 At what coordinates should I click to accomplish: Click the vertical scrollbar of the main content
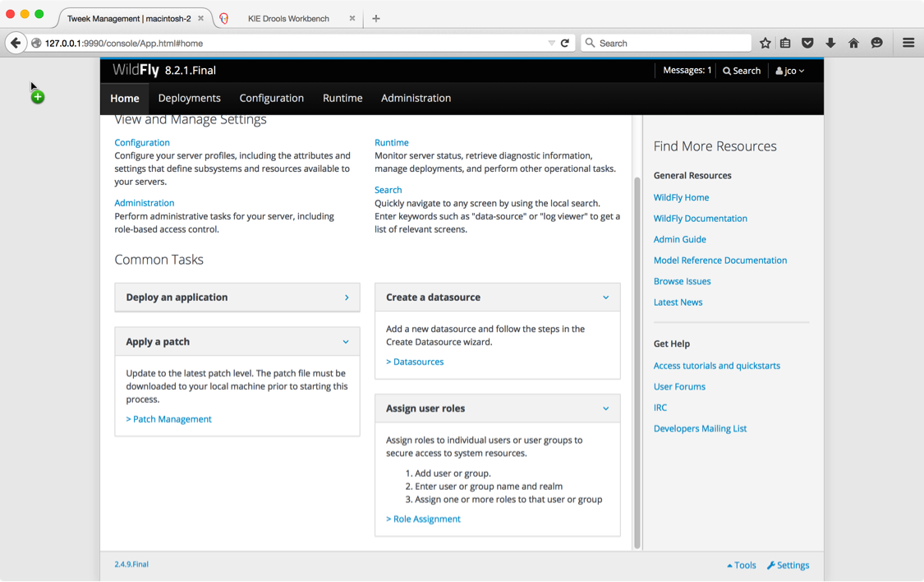tap(637, 363)
